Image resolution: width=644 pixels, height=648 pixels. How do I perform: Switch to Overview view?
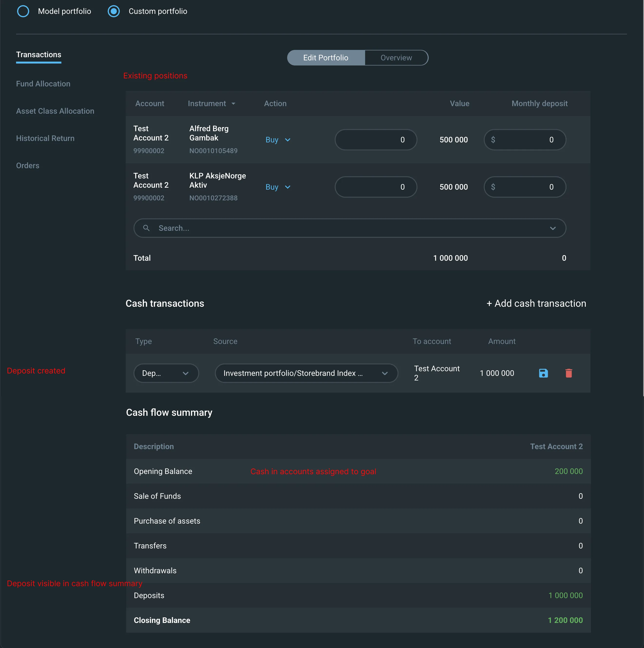(x=396, y=58)
